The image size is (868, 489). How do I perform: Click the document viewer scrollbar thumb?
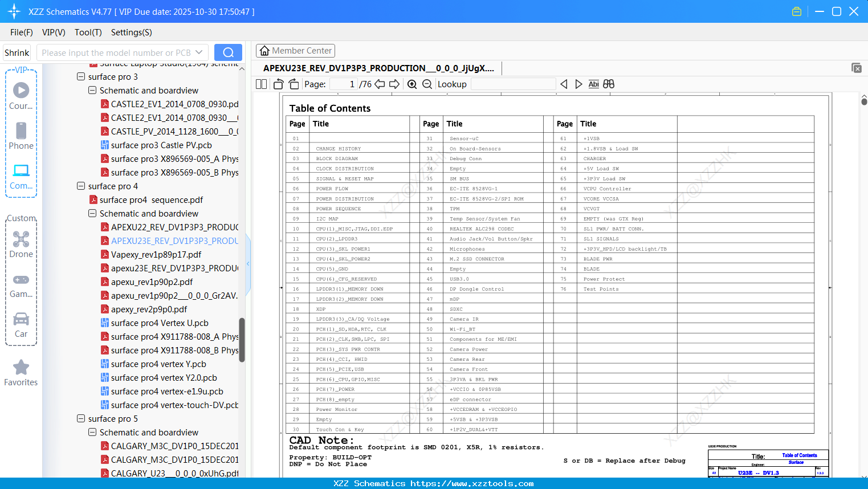click(864, 101)
